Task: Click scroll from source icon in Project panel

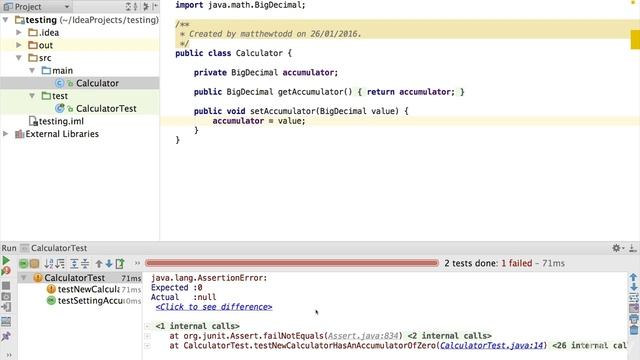Action: point(127,7)
